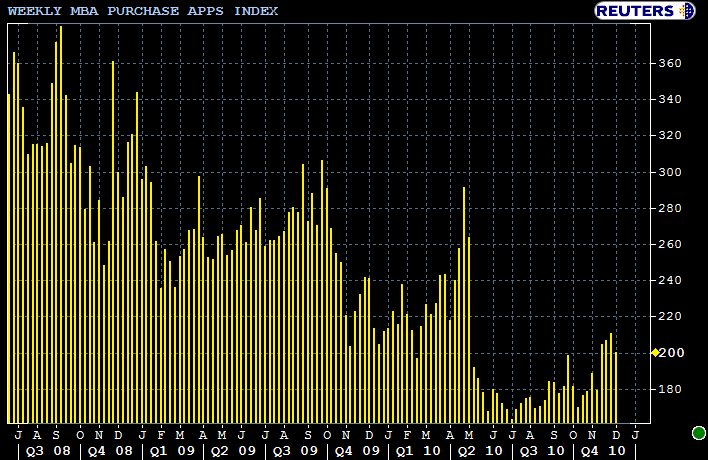708x460 pixels.
Task: Click the Reuters logo
Action: tap(636, 11)
